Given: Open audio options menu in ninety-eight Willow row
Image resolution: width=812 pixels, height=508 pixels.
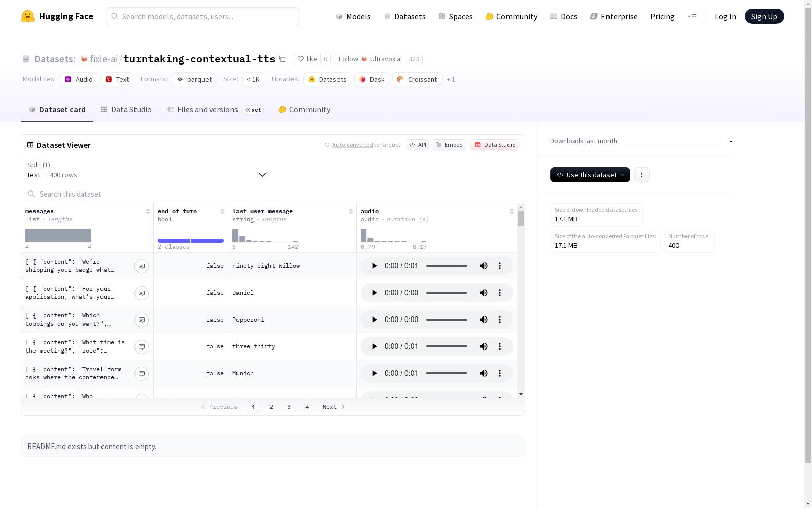Looking at the screenshot, I should (500, 266).
